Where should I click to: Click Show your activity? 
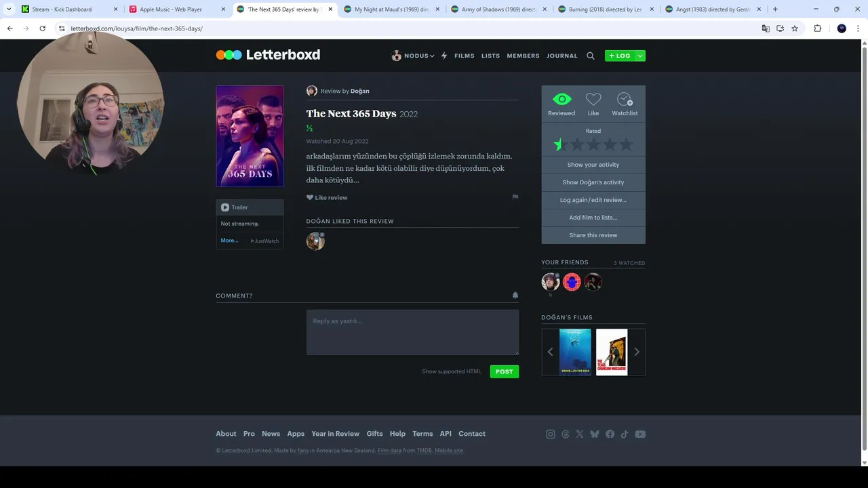click(x=593, y=165)
